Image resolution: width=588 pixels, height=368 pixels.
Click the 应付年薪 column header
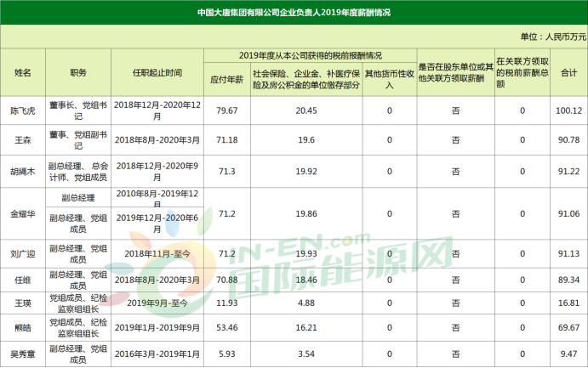point(227,79)
